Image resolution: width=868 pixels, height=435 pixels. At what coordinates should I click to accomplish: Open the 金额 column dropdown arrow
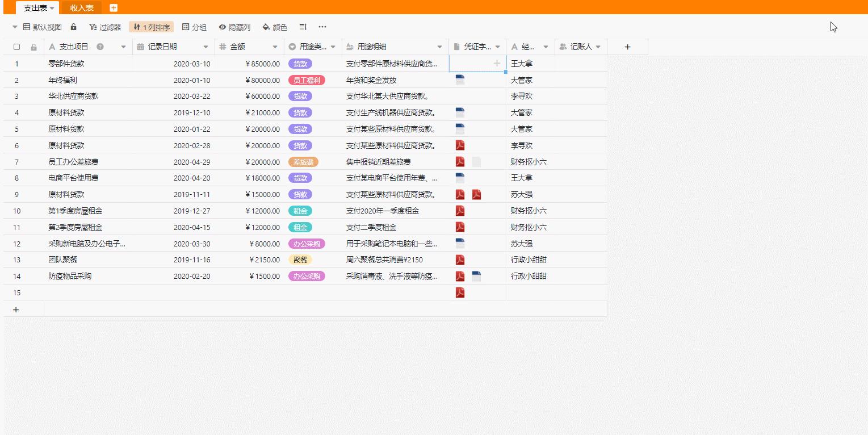pos(275,47)
